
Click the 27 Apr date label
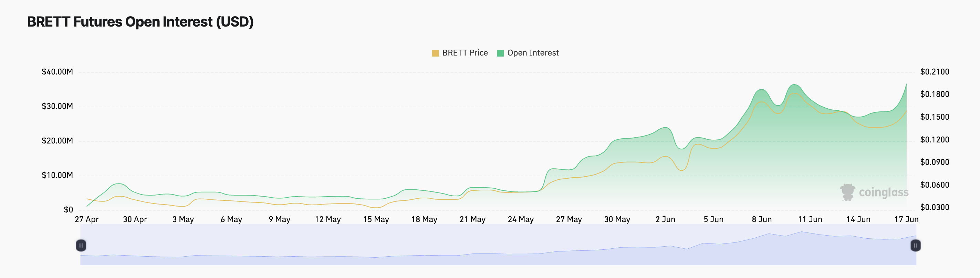pyautogui.click(x=87, y=219)
